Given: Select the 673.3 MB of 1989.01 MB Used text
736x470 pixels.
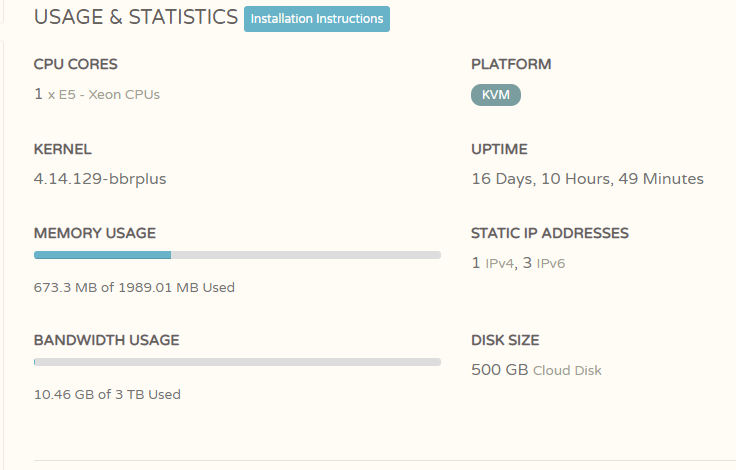Looking at the screenshot, I should click(x=134, y=287).
